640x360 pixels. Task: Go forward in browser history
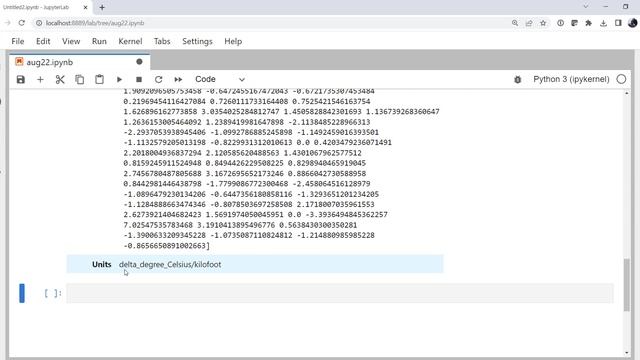click(7, 23)
